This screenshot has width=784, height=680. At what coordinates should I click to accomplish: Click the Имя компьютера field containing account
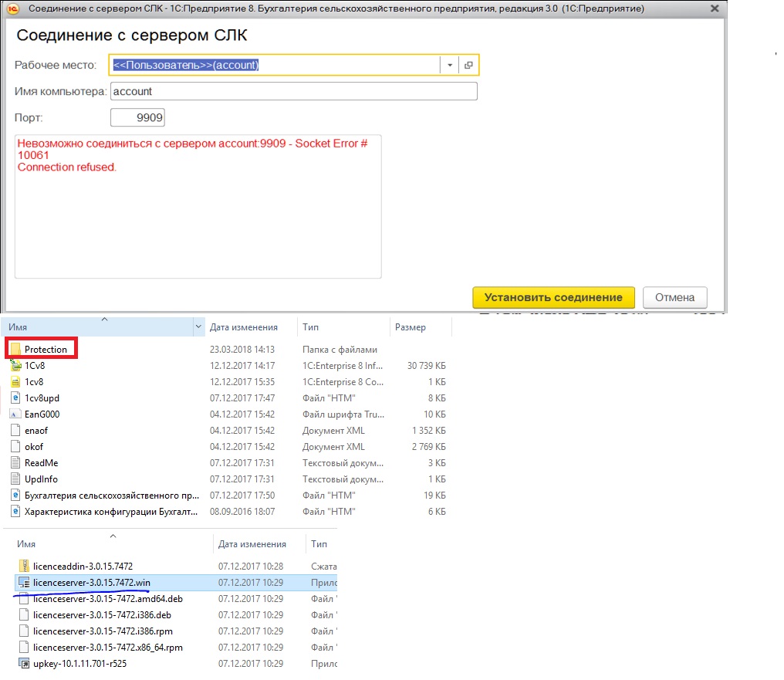(294, 91)
